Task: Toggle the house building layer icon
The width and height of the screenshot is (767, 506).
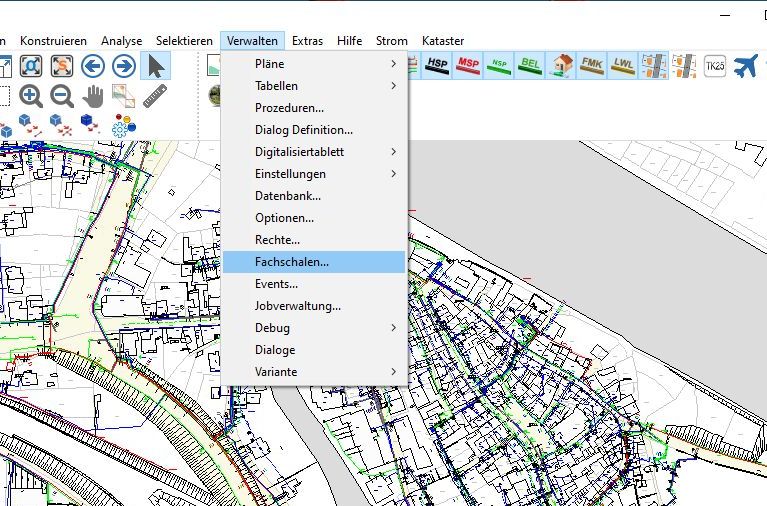Action: coord(562,67)
